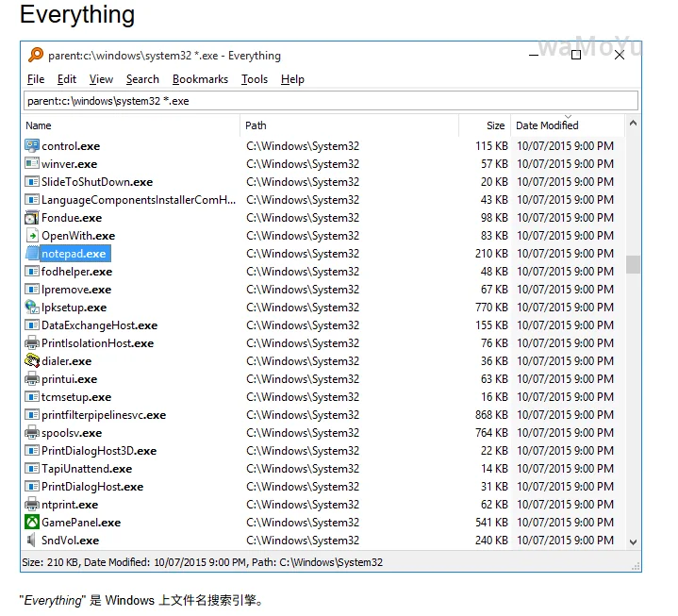This screenshot has width=678, height=616.
Task: Click the SlideToShutDown.exe file icon
Action: [32, 182]
